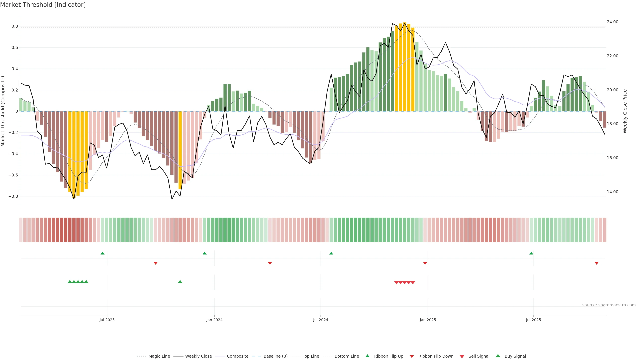
Task: Click the Jul 2024 x-axis label
Action: [320, 320]
